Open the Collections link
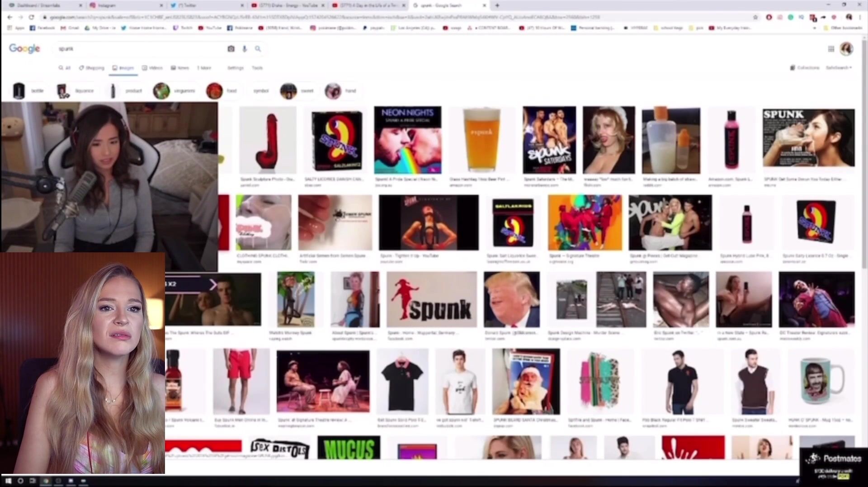This screenshot has width=868, height=487. [x=805, y=68]
